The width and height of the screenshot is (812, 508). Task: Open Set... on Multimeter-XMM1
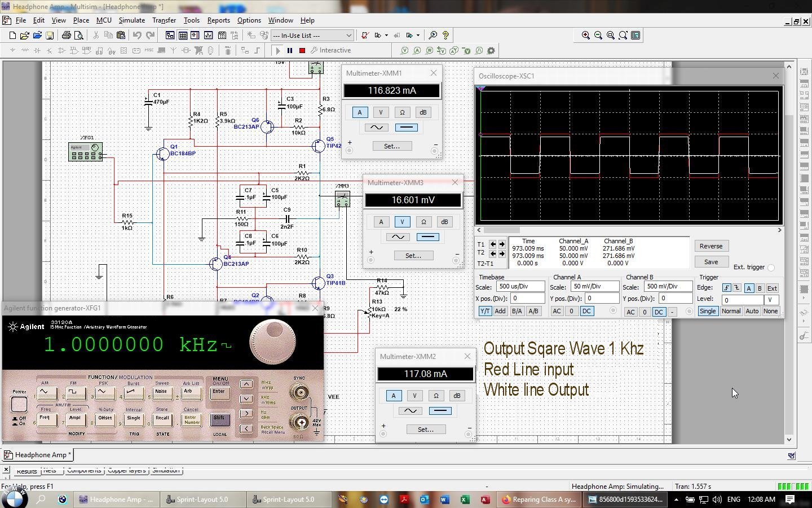pyautogui.click(x=392, y=146)
